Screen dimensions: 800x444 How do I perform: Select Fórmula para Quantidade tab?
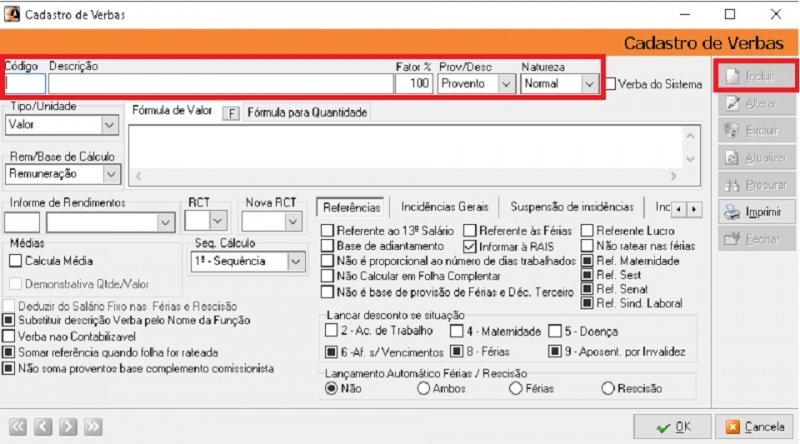(307, 112)
